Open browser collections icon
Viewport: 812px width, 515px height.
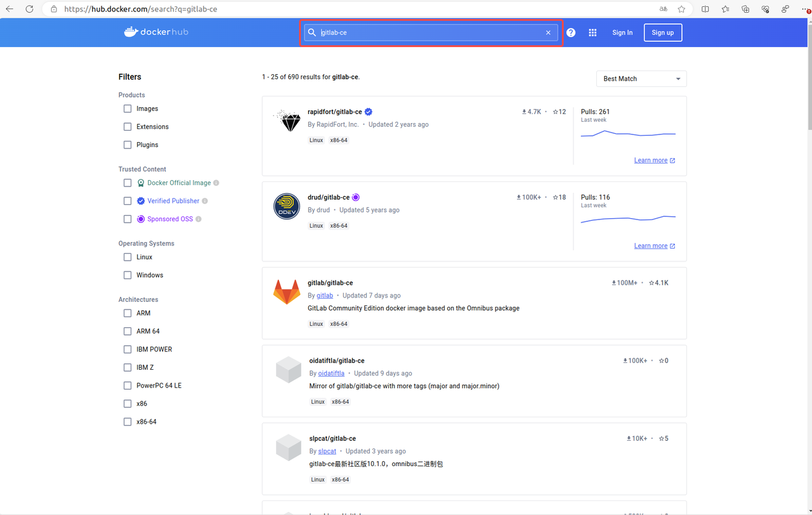[x=745, y=9]
